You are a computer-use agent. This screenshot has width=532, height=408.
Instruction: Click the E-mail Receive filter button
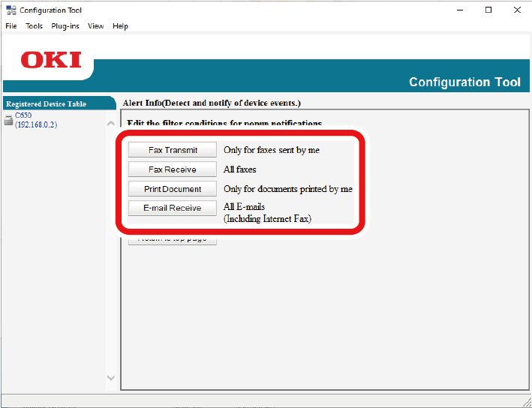(173, 208)
